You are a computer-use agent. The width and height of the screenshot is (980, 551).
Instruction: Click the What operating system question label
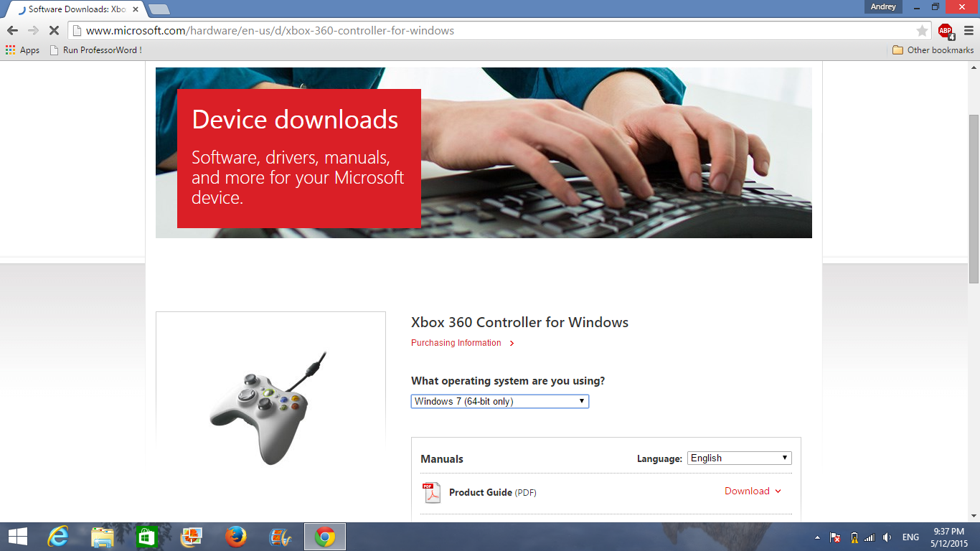coord(508,381)
